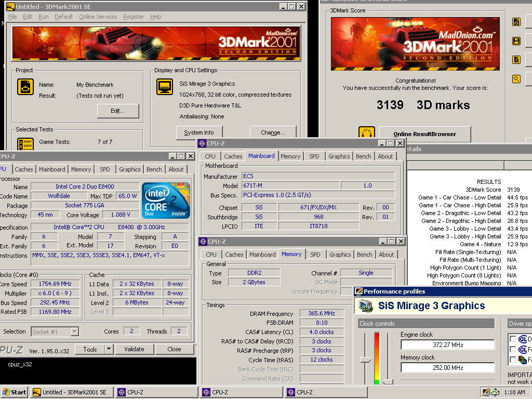The width and height of the screenshot is (532, 399).
Task: Switch to Caches tab in CPU-Z CPU window
Action: click(x=24, y=169)
